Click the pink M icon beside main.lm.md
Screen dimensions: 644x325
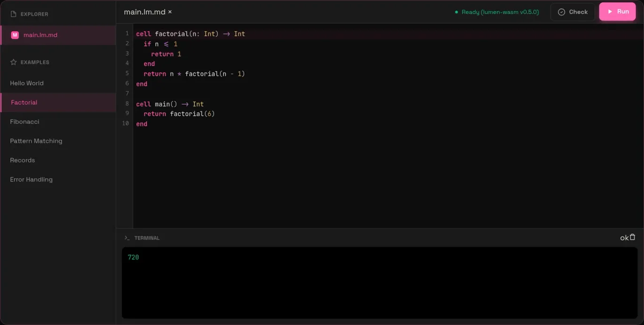tap(15, 35)
